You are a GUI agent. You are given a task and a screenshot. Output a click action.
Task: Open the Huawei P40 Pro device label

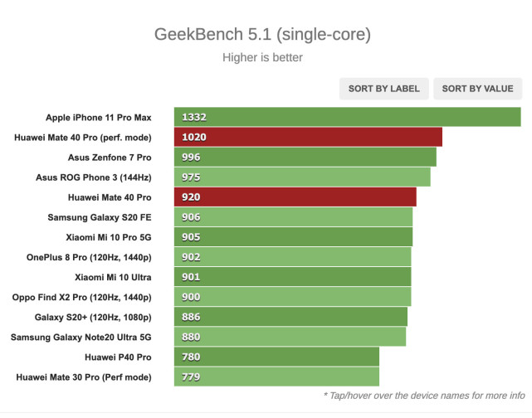(118, 357)
